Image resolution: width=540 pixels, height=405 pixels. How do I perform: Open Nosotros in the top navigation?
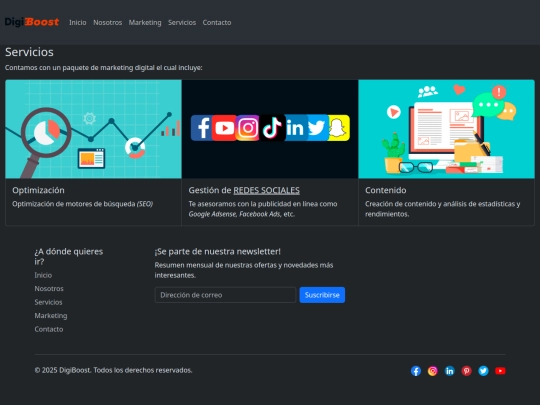pyautogui.click(x=107, y=22)
